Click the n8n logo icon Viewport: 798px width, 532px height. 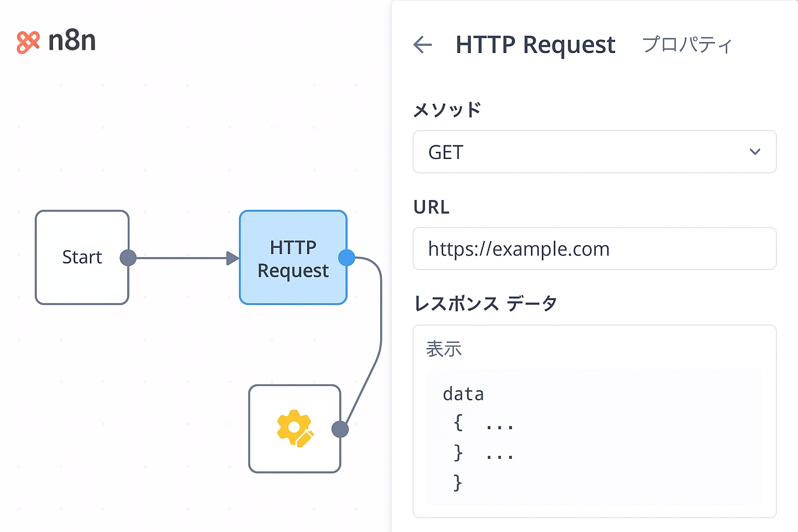[x=28, y=42]
